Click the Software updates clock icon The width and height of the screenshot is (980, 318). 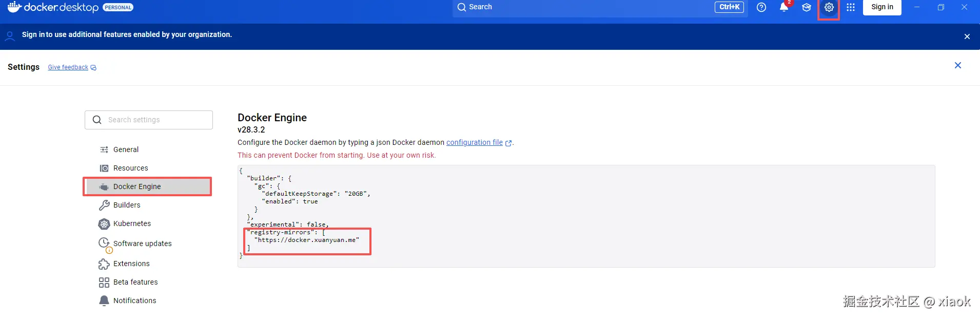click(x=104, y=243)
